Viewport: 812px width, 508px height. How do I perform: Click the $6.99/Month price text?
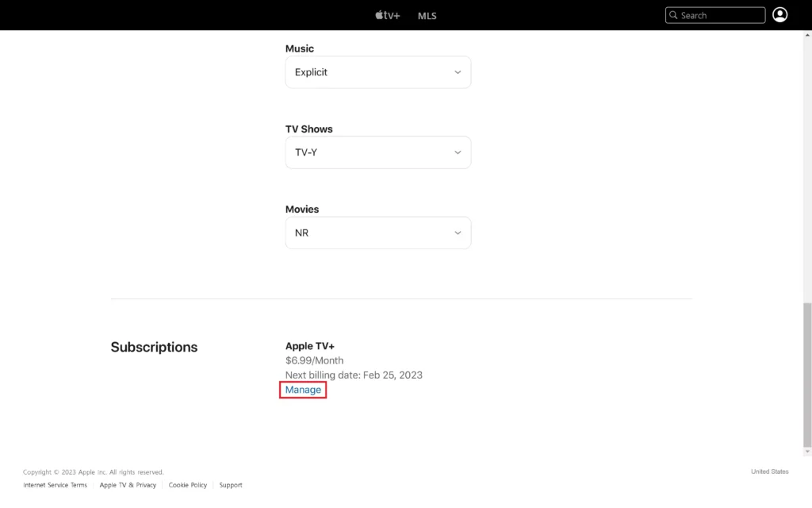[314, 360]
